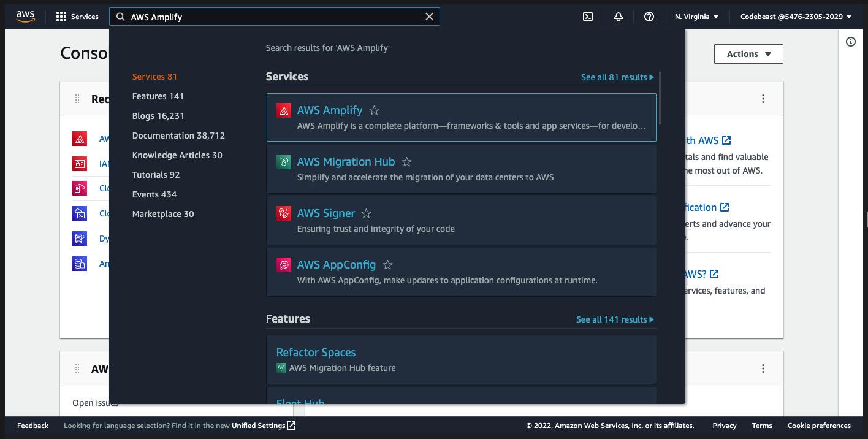Open the AWS AppConfig result
This screenshot has width=868, height=439.
[x=462, y=272]
